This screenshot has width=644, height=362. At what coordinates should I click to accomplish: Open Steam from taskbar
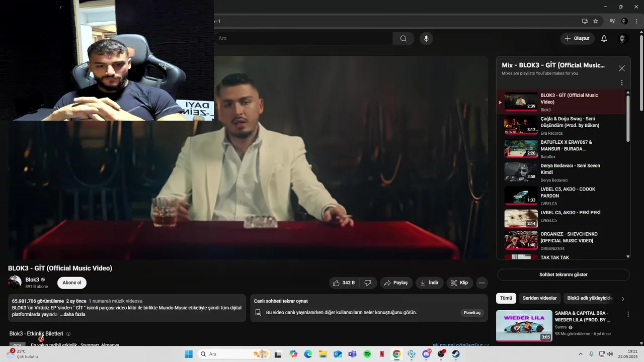coord(455,354)
